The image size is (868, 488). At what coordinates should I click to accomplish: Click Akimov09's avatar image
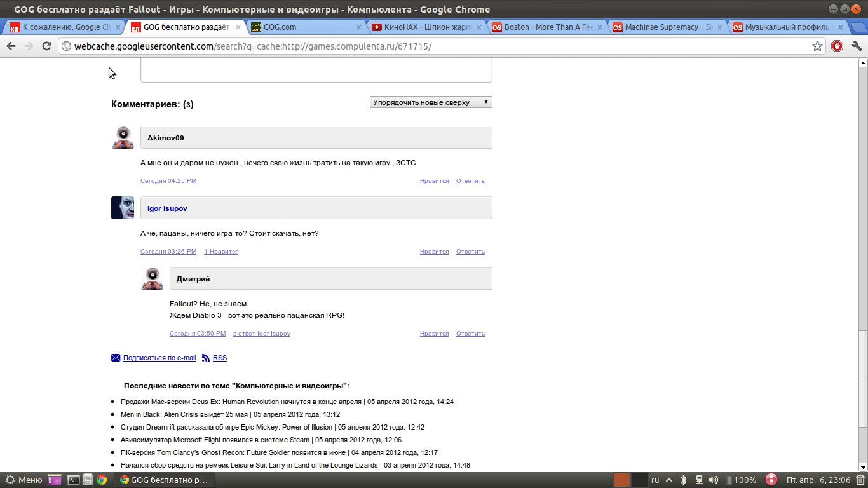click(x=123, y=137)
